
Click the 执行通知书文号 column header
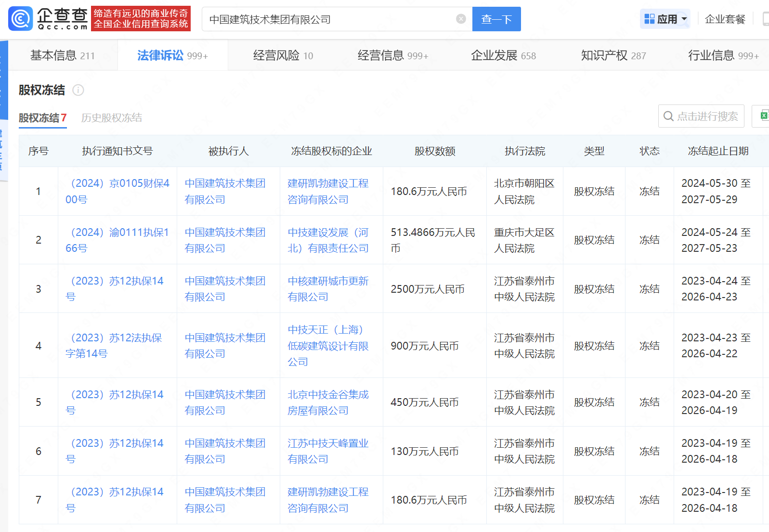117,151
